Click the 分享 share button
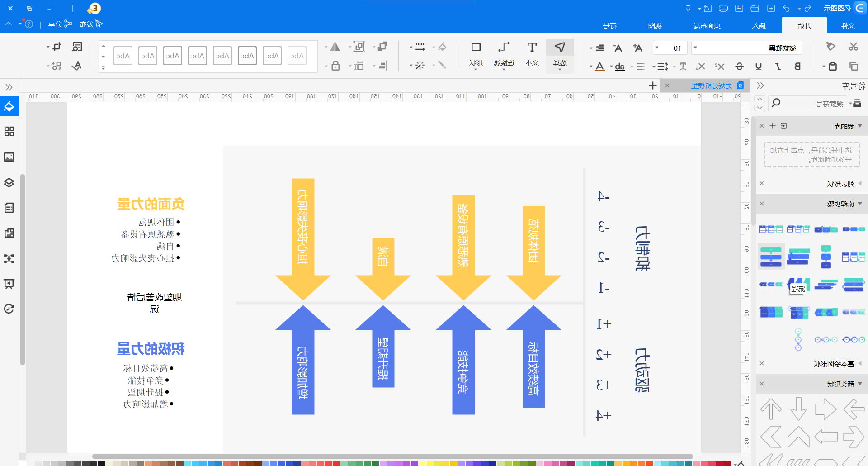 click(61, 24)
